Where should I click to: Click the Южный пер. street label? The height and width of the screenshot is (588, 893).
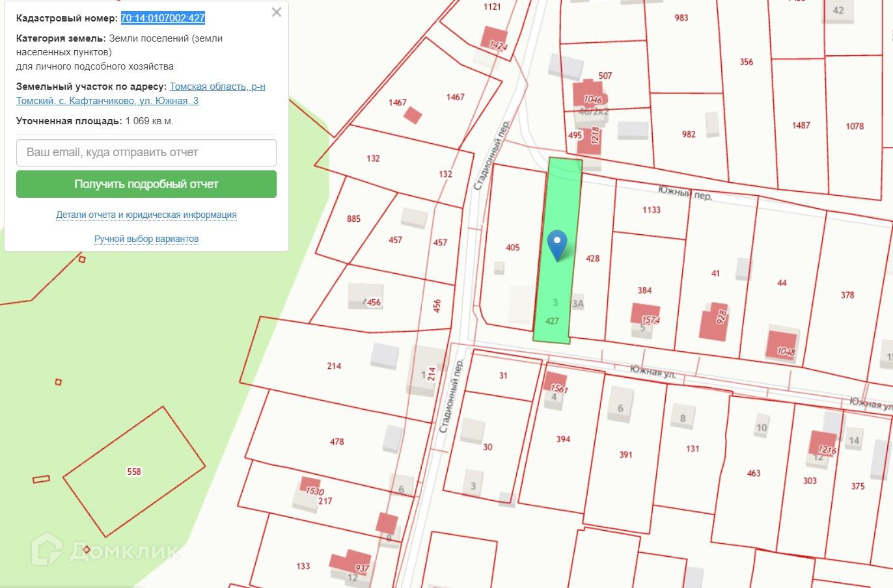(685, 193)
